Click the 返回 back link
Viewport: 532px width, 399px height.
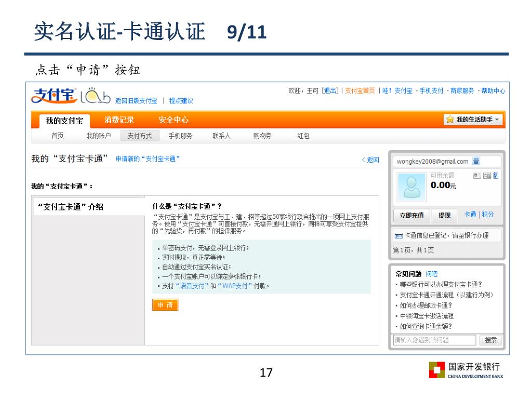click(370, 160)
